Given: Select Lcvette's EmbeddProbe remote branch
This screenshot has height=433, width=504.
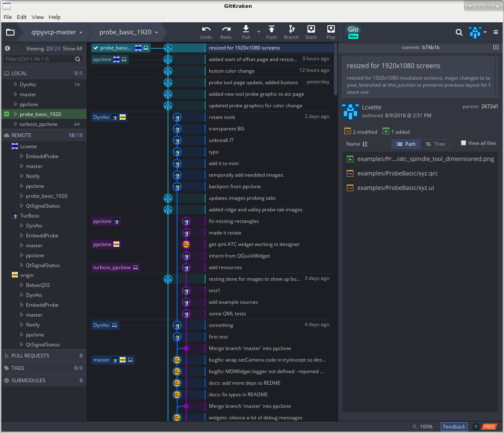Looking at the screenshot, I should pos(43,156).
